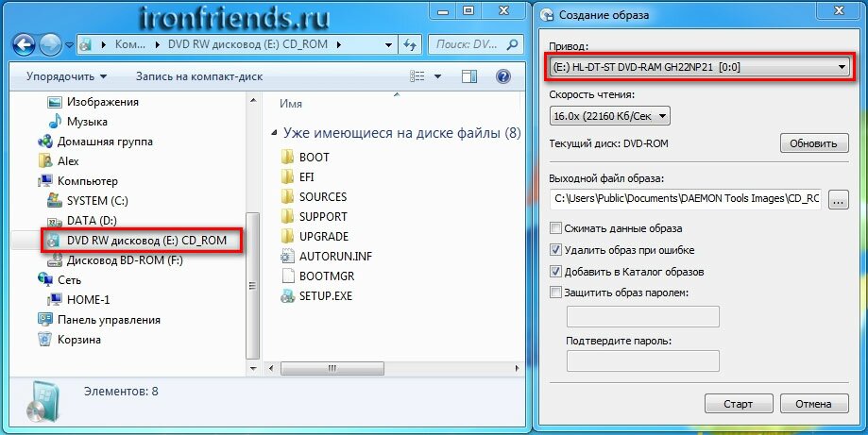Viewport: 868px width, 435px height.
Task: Select the AUTORUN.INF file icon
Action: coord(287,256)
